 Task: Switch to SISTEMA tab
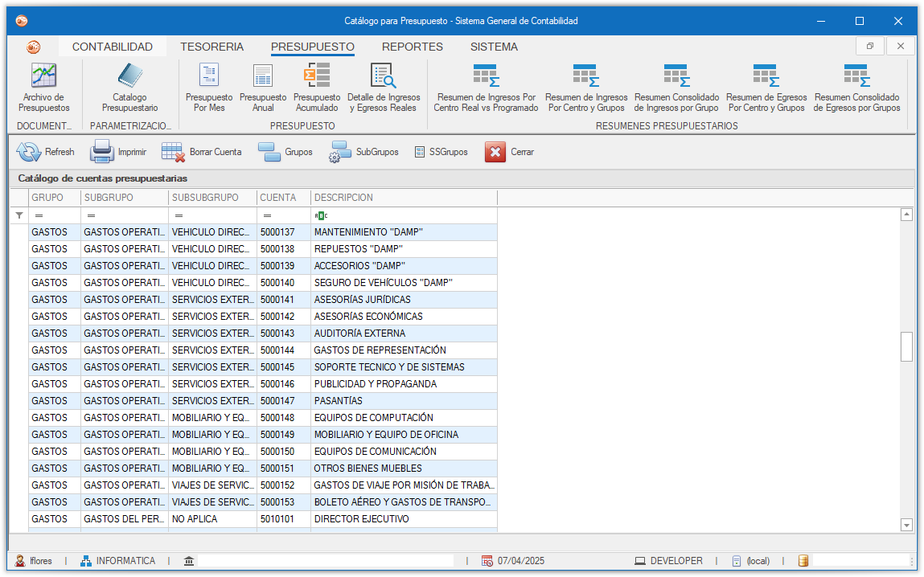pyautogui.click(x=494, y=47)
